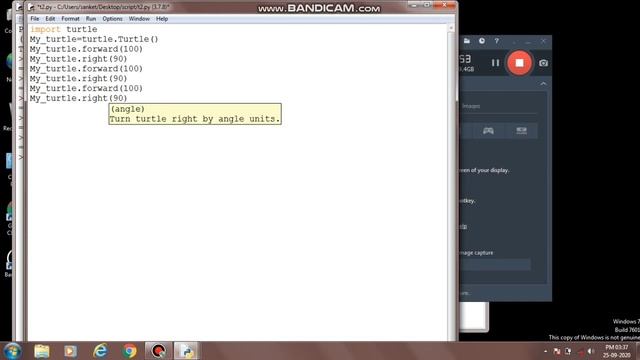This screenshot has width=640, height=360.
Task: Take a screenshot with Bandicam camera icon
Action: [543, 63]
